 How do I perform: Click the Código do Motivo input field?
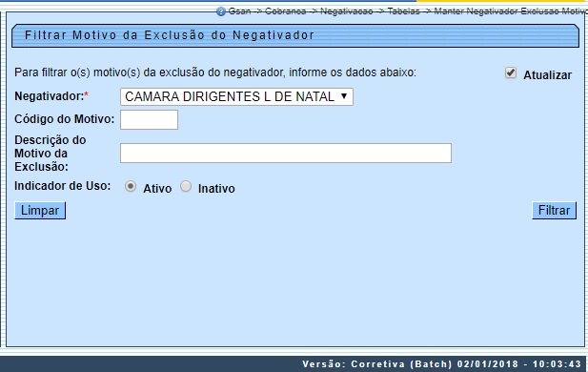tap(149, 120)
